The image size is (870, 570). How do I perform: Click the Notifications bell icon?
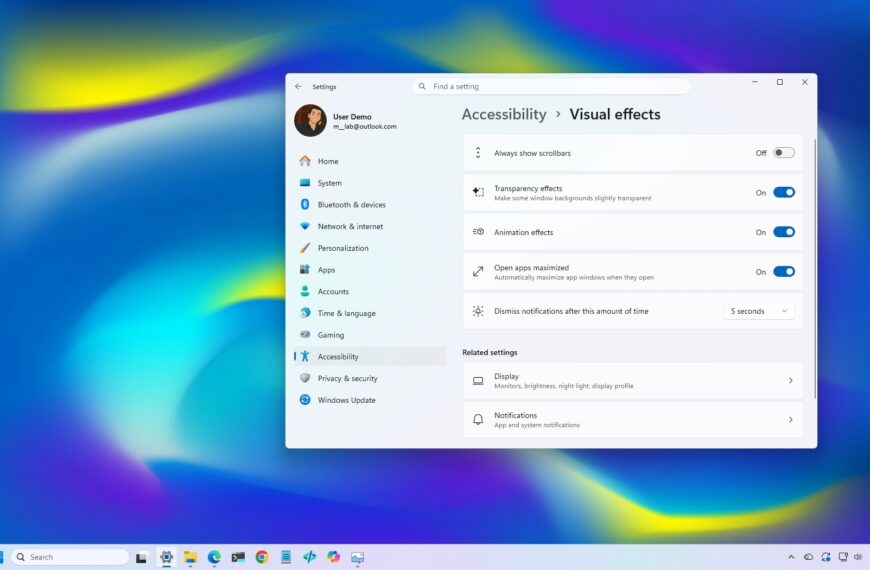click(478, 420)
